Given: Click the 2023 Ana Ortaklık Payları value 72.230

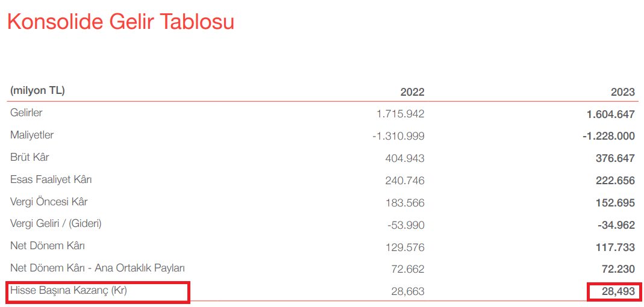Looking at the screenshot, I should (617, 269).
